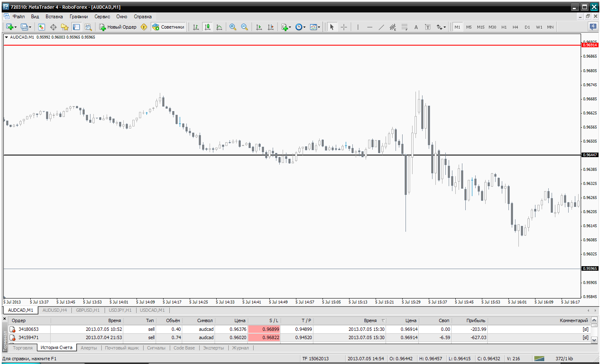601x364 pixels.
Task: Select the Fibonacci retracement tool
Action: [404, 27]
